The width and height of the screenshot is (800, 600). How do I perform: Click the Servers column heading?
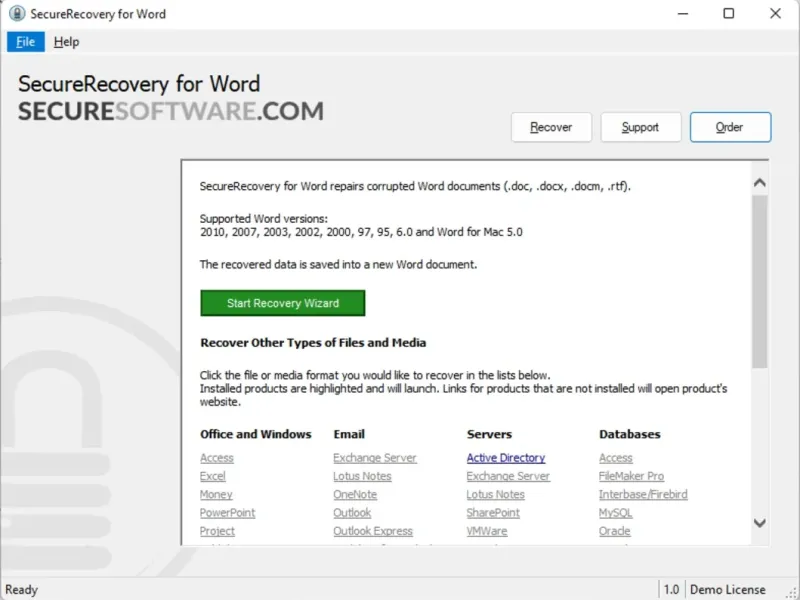(x=489, y=434)
